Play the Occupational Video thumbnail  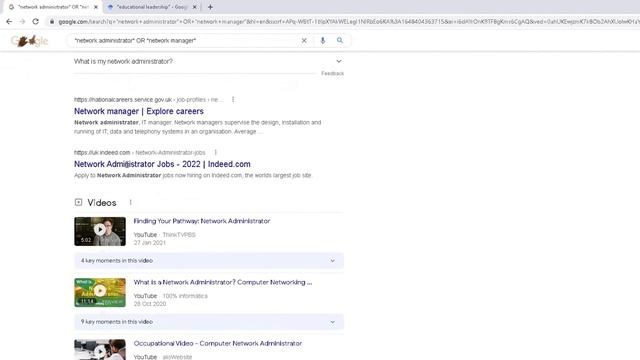[x=100, y=349]
